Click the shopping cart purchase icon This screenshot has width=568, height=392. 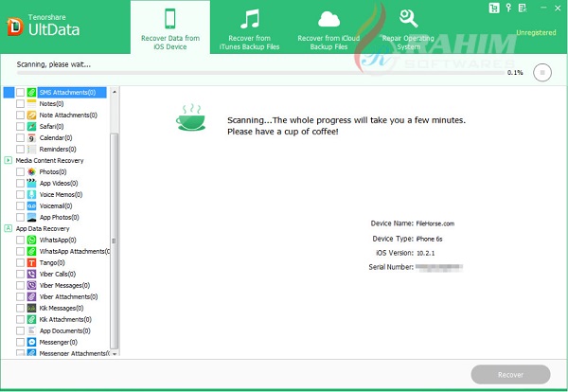[x=494, y=8]
